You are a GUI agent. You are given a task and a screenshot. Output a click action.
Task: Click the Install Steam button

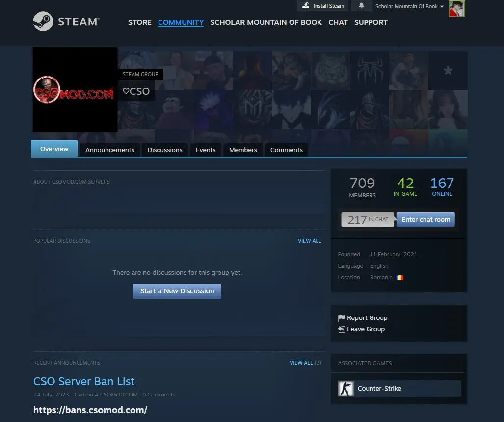click(x=322, y=6)
